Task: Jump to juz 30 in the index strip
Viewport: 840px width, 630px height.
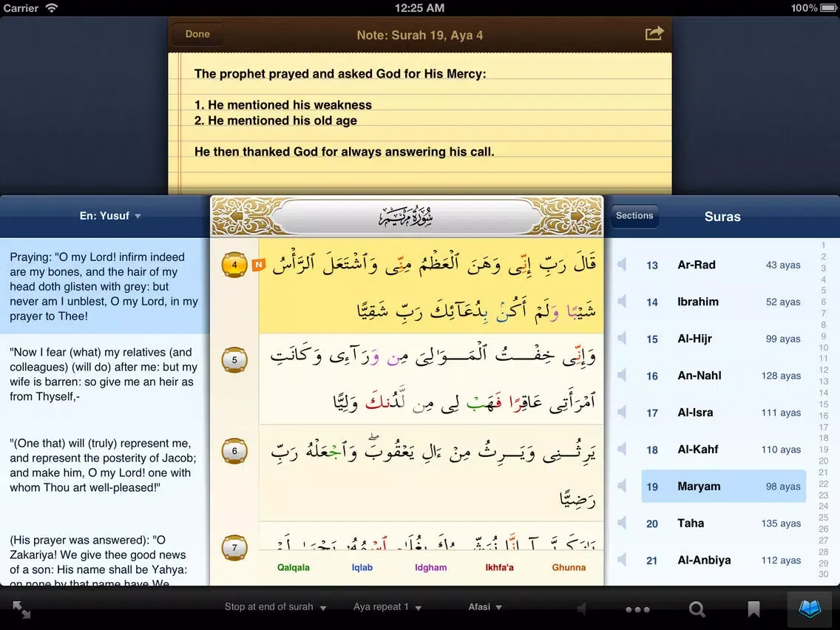Action: pos(824,574)
